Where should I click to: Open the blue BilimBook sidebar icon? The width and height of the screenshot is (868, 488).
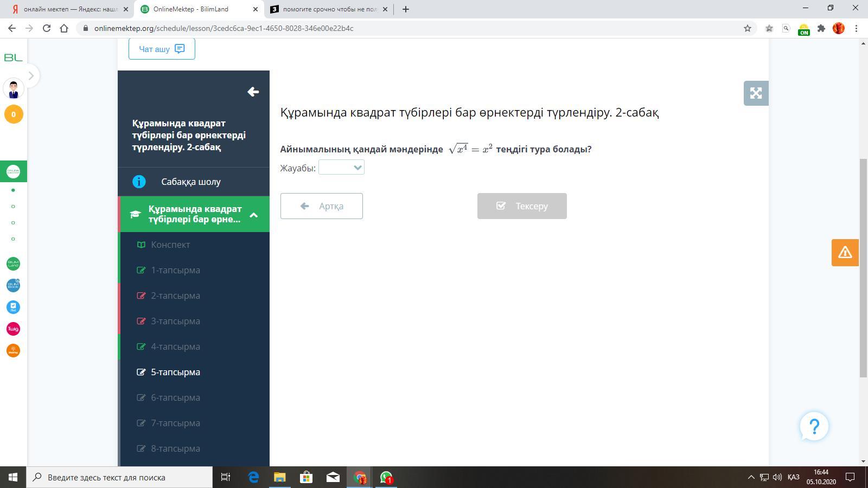click(13, 285)
